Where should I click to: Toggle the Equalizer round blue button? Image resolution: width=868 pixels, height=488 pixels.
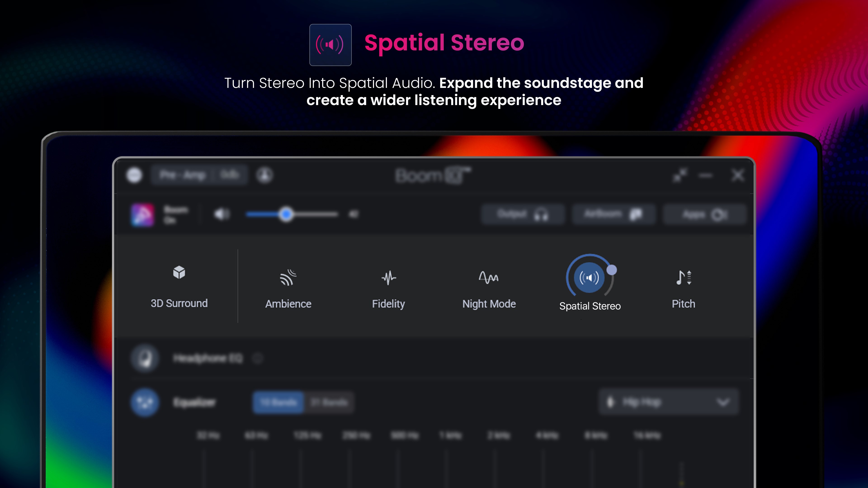(x=145, y=402)
